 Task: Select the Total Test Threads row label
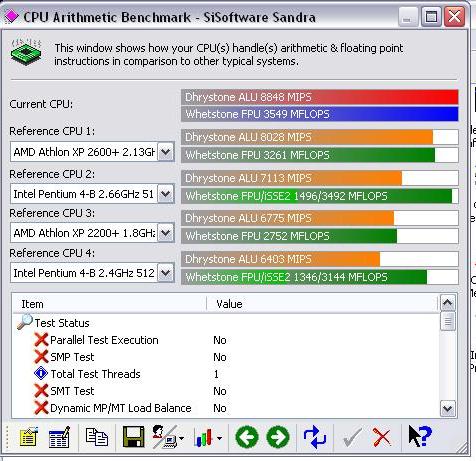(95, 374)
